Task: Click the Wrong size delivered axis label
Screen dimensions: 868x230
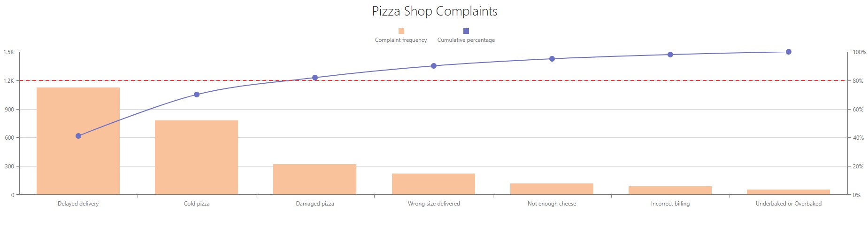Action: pos(434,204)
